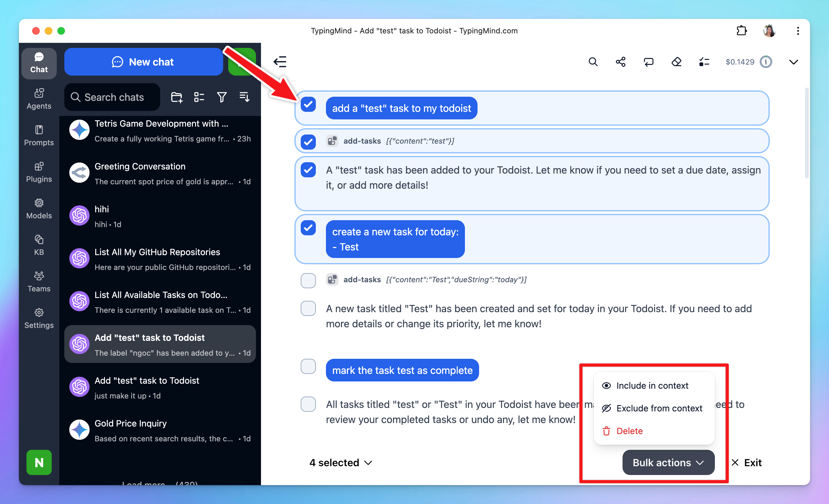Click the $0.1429 cost value
The image size is (829, 504).
click(x=740, y=62)
